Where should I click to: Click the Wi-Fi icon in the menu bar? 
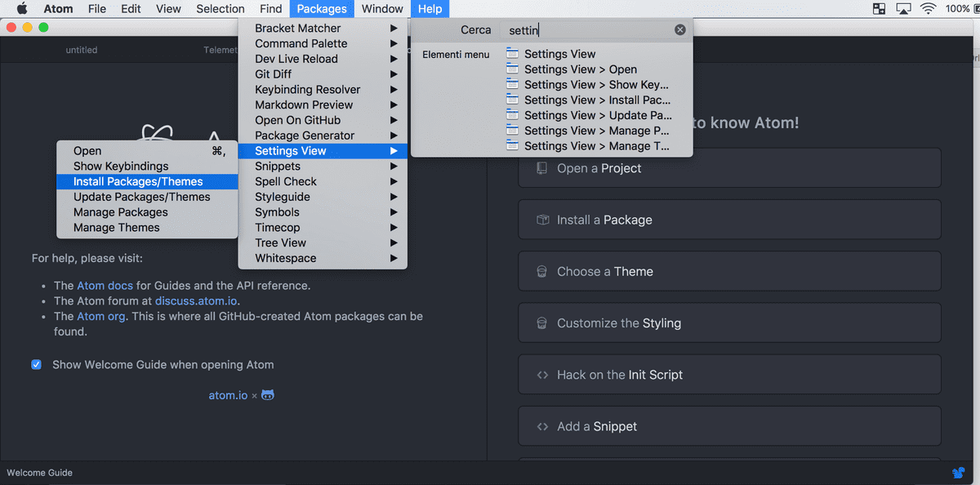click(x=928, y=9)
